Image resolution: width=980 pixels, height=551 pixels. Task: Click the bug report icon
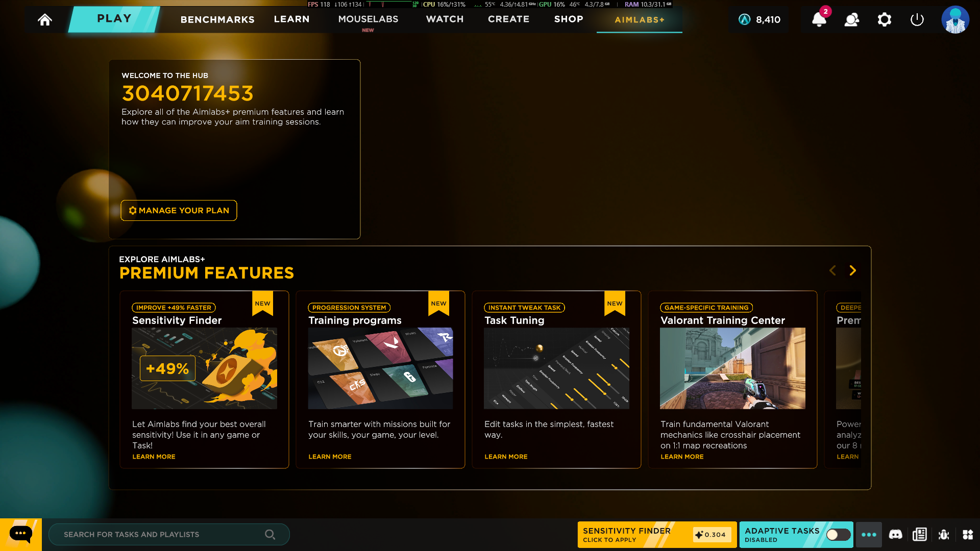point(944,534)
